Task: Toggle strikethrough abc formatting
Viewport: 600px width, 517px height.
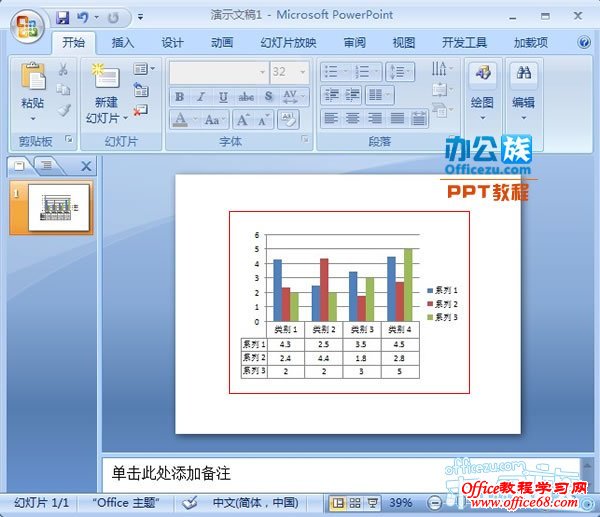Action: (x=246, y=97)
